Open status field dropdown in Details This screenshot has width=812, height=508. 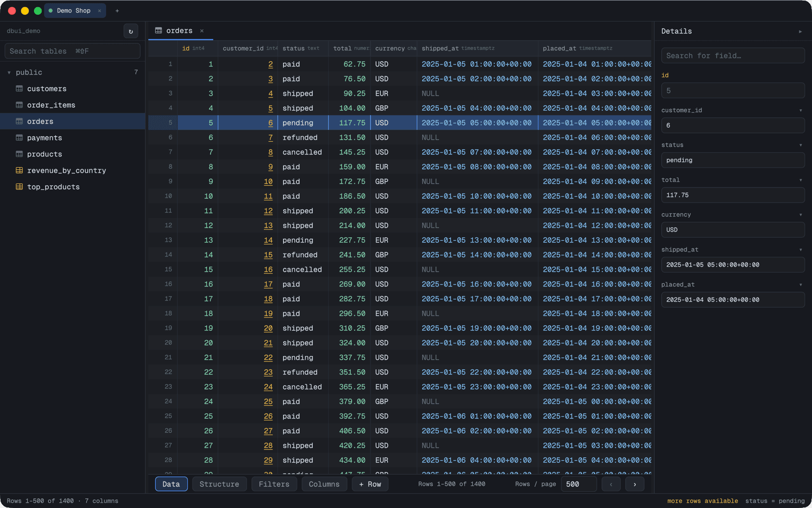click(801, 145)
